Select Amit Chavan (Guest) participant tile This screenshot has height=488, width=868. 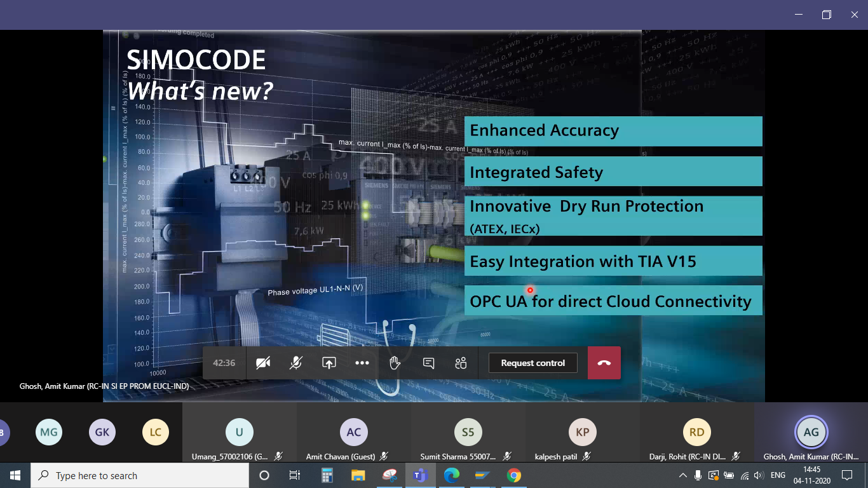tap(354, 432)
